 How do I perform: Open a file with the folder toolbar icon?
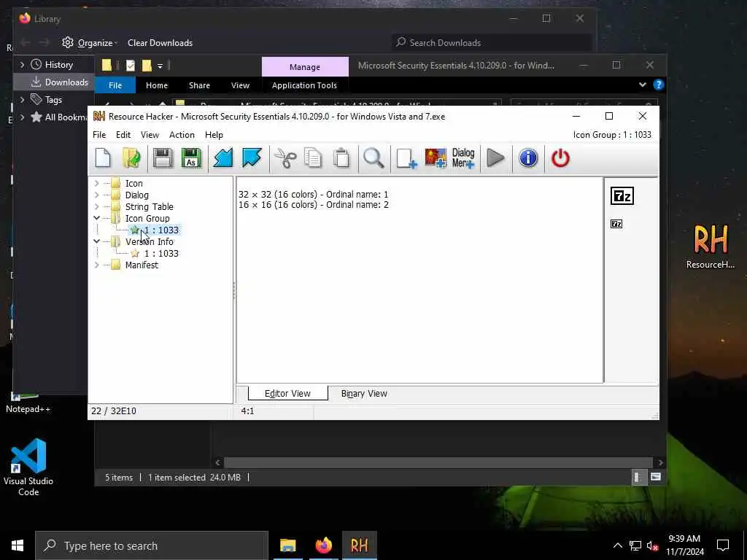[131, 158]
